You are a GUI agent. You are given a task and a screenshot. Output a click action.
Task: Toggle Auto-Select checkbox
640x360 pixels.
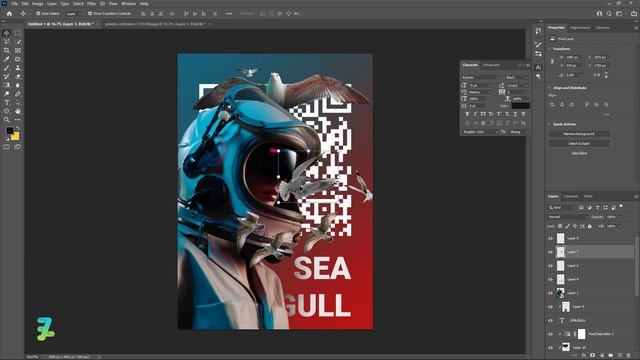point(38,13)
